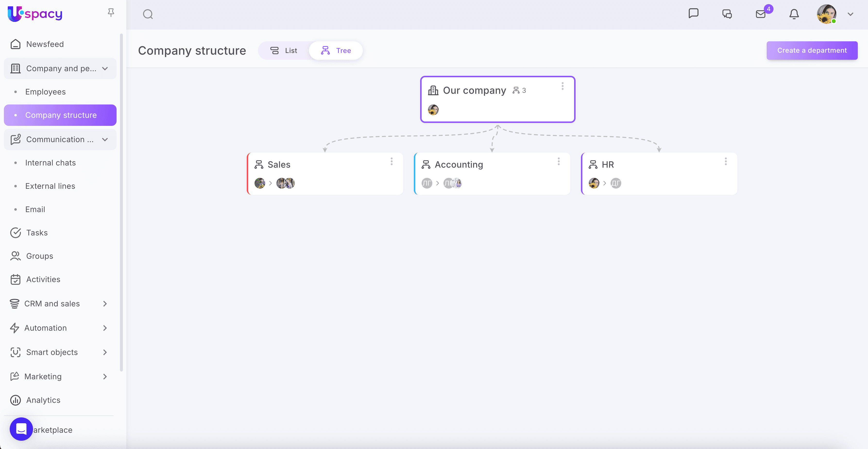Expand CRM and sales submenu
Screen dimensions: 868x449
[105, 304]
